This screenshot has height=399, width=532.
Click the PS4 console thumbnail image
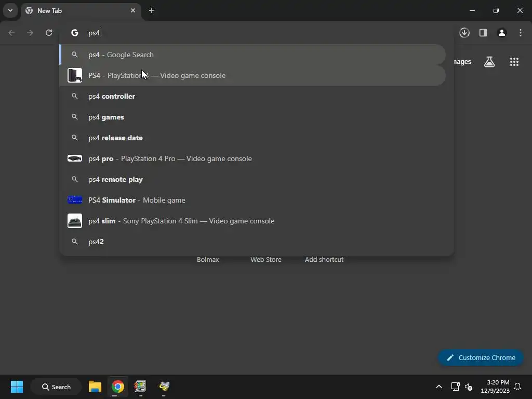tap(75, 75)
